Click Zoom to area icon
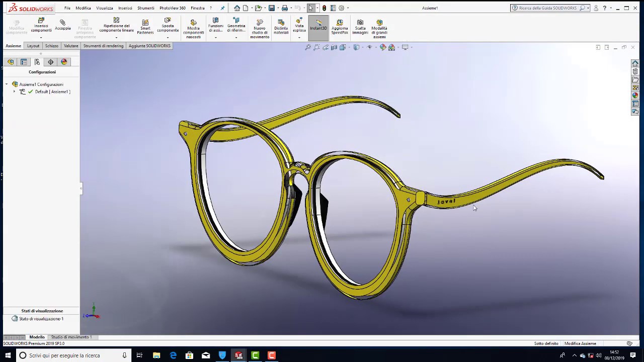644x362 pixels. click(316, 47)
